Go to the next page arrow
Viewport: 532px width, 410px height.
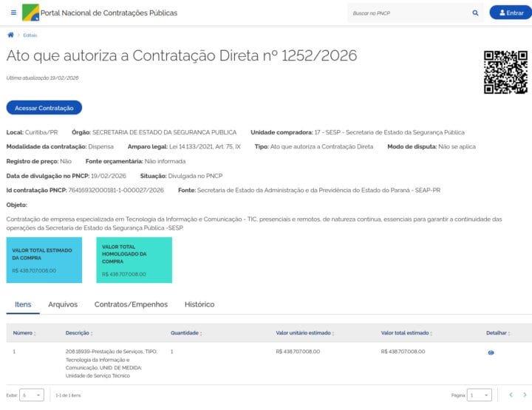point(524,395)
